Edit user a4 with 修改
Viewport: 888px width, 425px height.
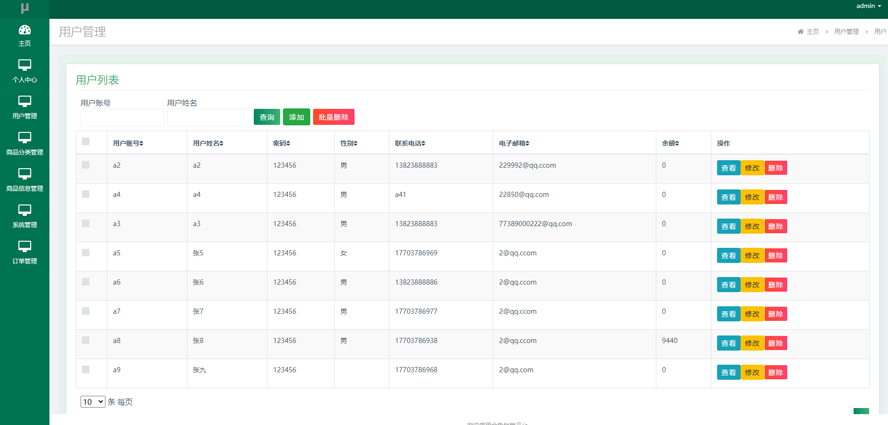click(x=752, y=197)
